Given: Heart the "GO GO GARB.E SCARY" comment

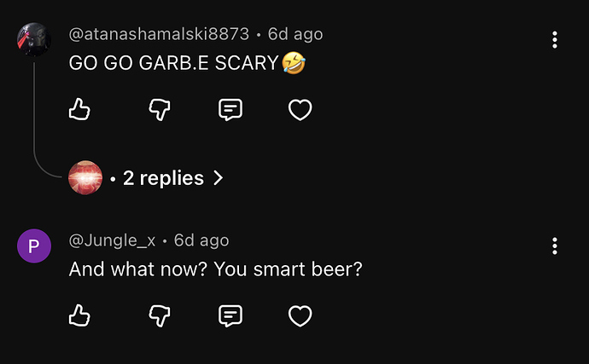Looking at the screenshot, I should [300, 109].
